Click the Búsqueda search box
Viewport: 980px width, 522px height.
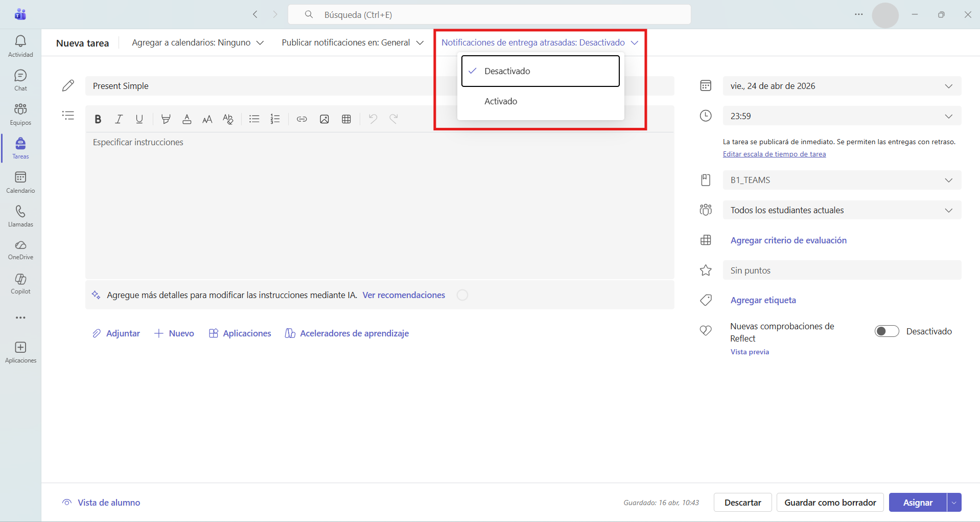pyautogui.click(x=489, y=15)
